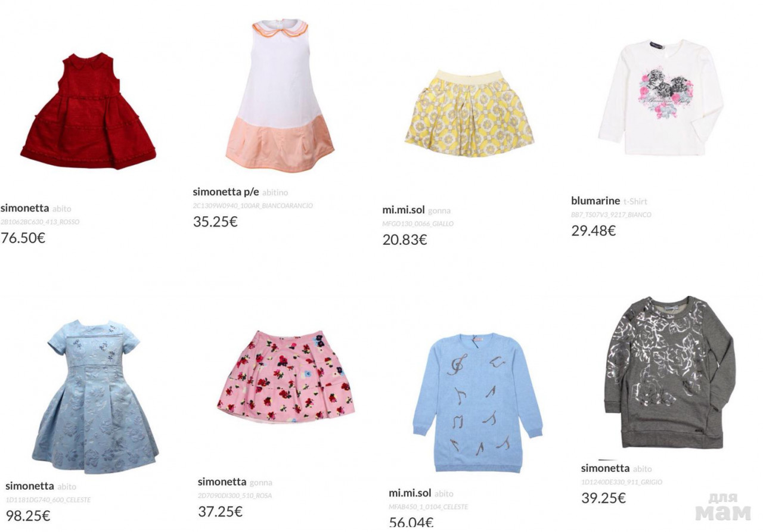Click the blumarine brand name link
This screenshot has height=532, width=763.
tap(595, 201)
